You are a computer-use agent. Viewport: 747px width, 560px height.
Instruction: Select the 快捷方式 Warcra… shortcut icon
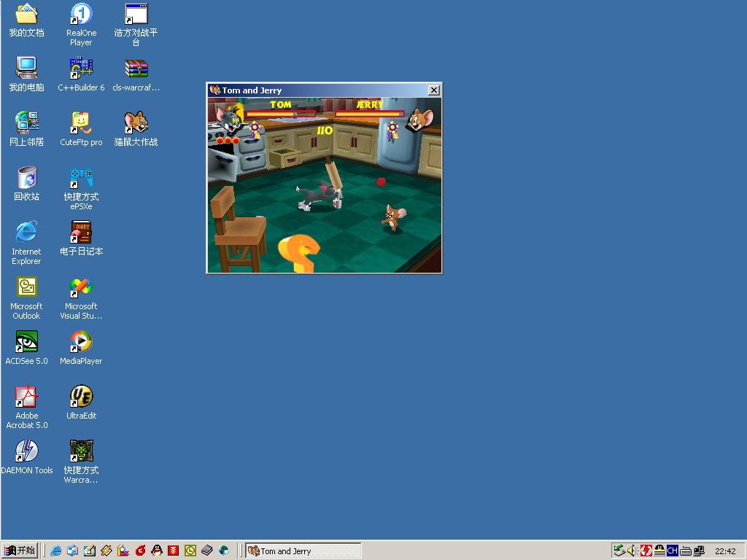[81, 462]
